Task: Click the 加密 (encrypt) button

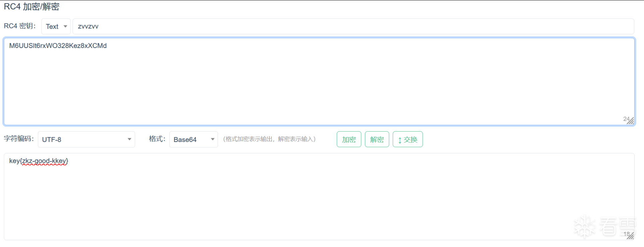Action: (x=349, y=139)
